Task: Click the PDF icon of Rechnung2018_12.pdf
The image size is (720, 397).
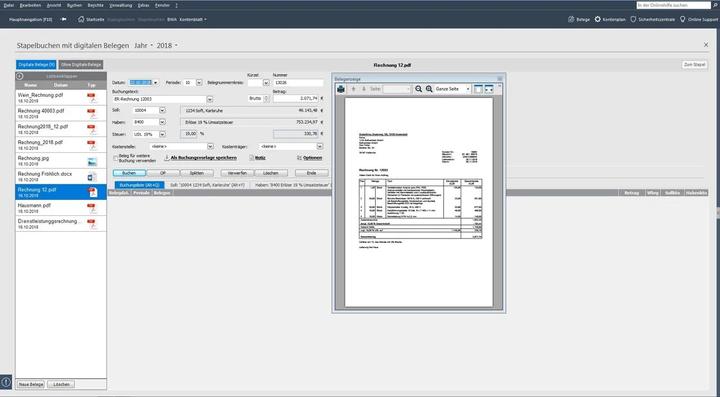Action: pyautogui.click(x=92, y=129)
